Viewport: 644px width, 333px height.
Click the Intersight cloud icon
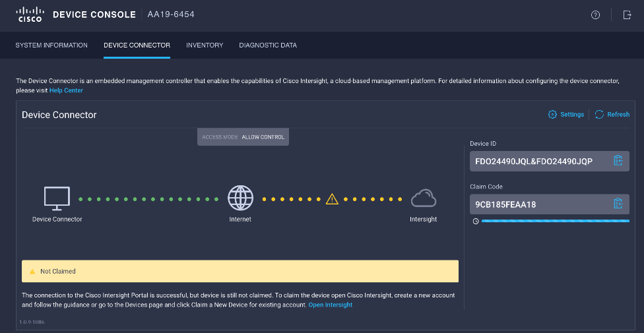point(424,198)
